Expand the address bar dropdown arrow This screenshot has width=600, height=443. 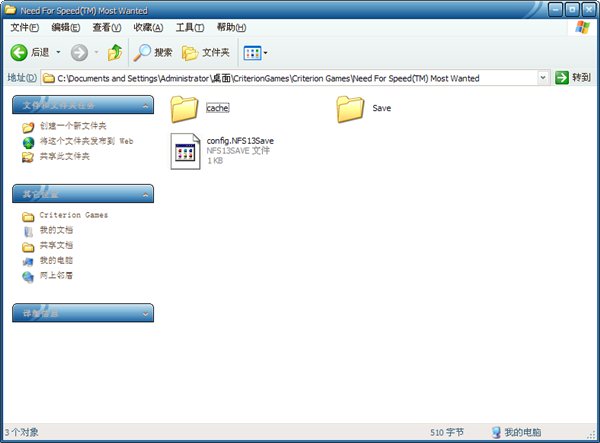pos(543,78)
